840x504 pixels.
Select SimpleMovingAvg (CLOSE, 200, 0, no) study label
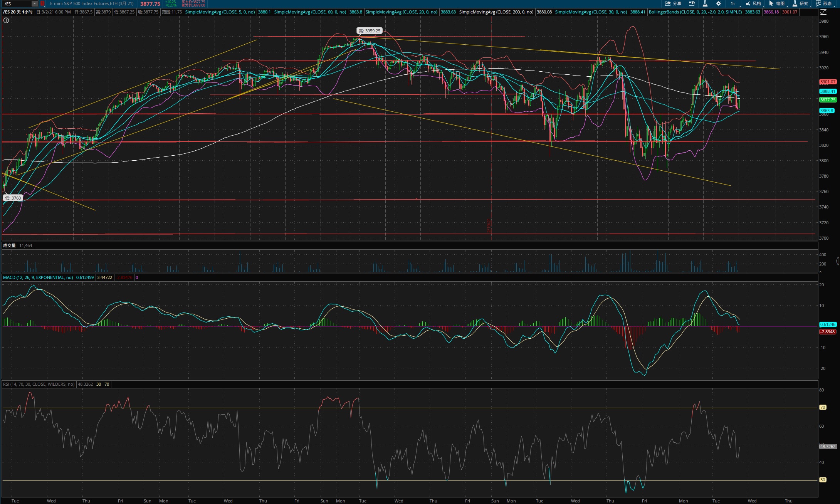click(x=496, y=12)
